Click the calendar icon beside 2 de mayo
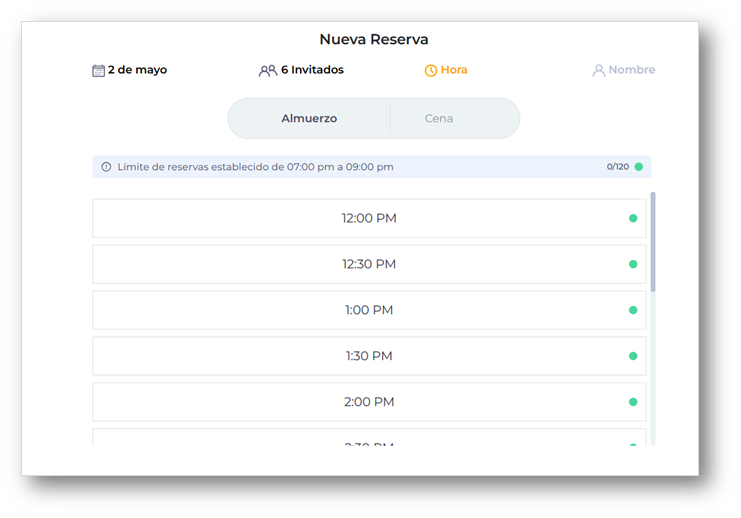Image resolution: width=741 pixels, height=518 pixels. (98, 71)
